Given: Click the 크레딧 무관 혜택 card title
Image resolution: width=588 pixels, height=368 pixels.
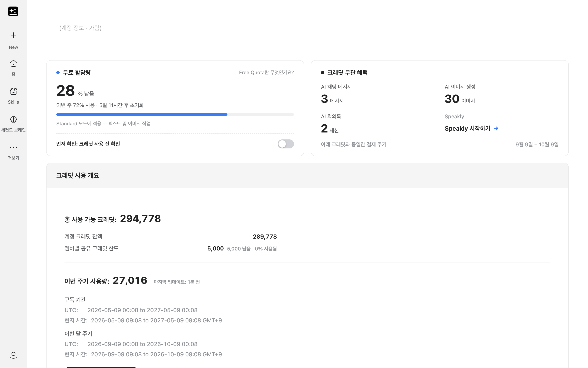Looking at the screenshot, I should click(347, 73).
